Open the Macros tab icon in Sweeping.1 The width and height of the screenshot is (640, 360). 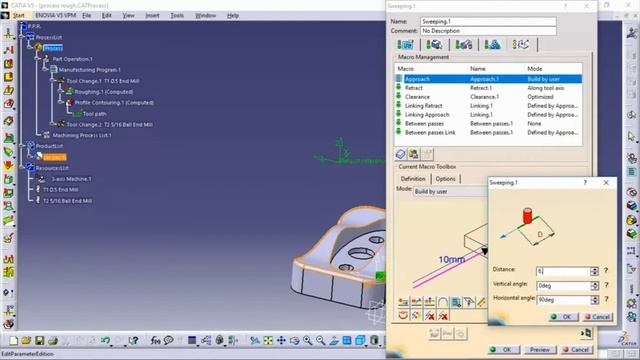coord(521,44)
